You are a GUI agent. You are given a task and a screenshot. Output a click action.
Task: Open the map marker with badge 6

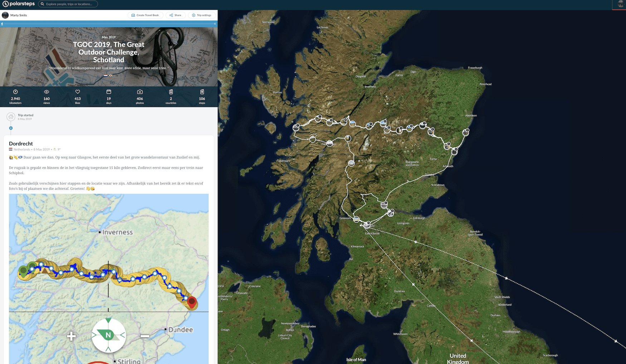[454, 151]
